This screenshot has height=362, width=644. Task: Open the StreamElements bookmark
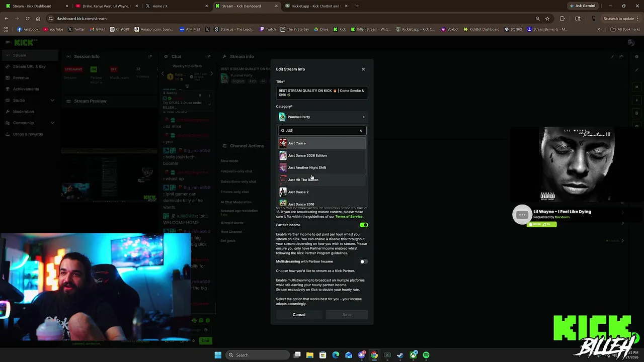pyautogui.click(x=547, y=29)
